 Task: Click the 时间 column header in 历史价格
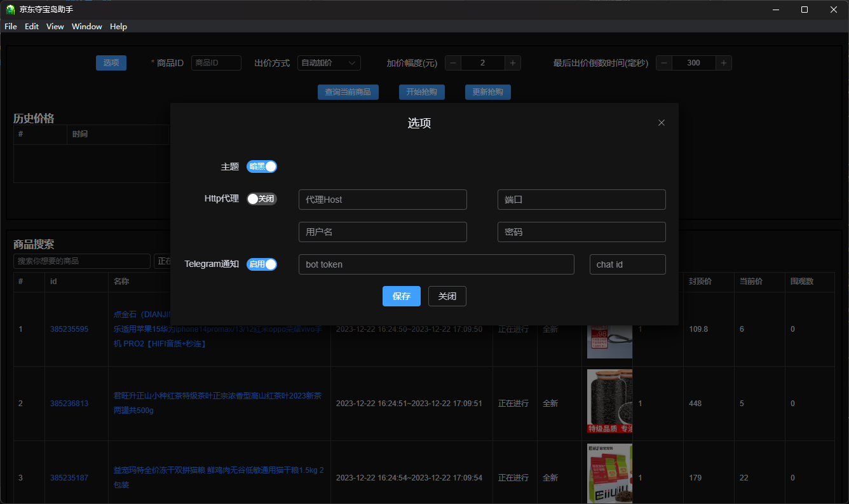click(80, 134)
